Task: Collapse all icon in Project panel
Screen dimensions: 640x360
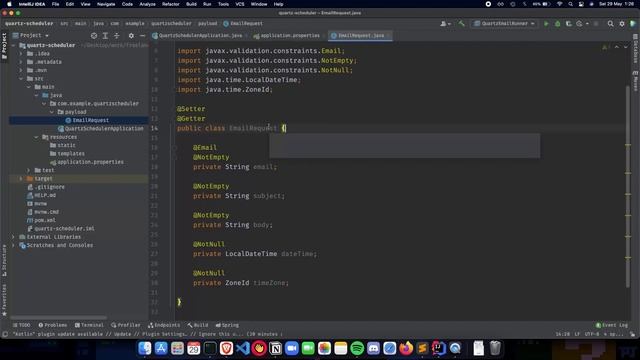Action: 117,36
